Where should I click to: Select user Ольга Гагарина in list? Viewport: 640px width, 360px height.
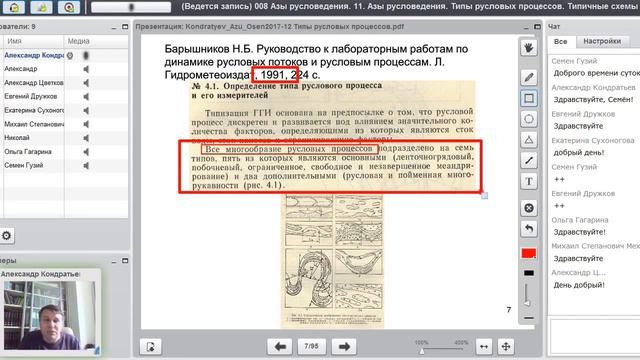28,151
